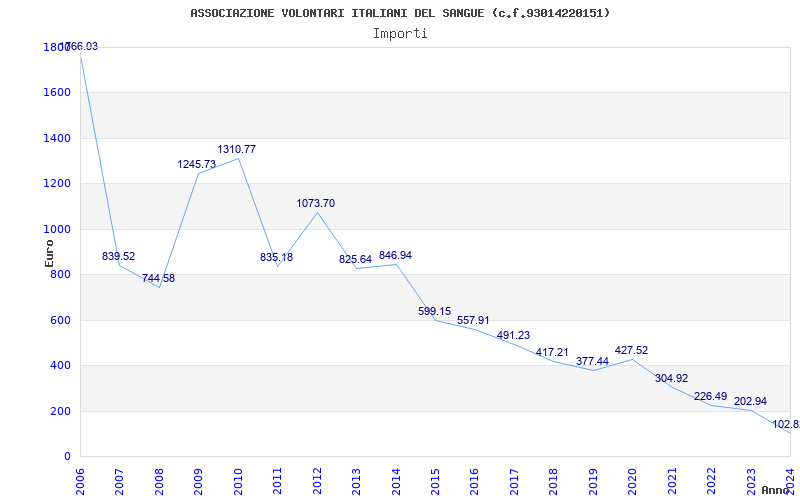Select the 2012 year axis label

[317, 480]
